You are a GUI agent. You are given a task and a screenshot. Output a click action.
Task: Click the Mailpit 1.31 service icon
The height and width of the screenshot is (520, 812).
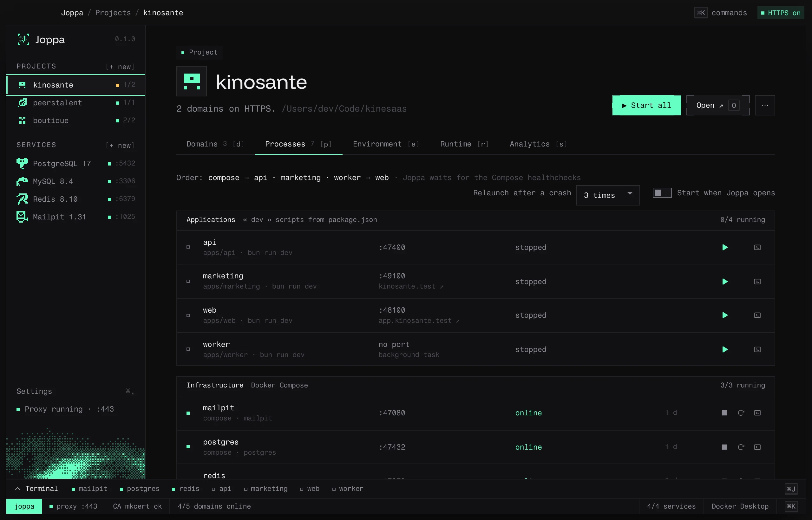click(22, 217)
